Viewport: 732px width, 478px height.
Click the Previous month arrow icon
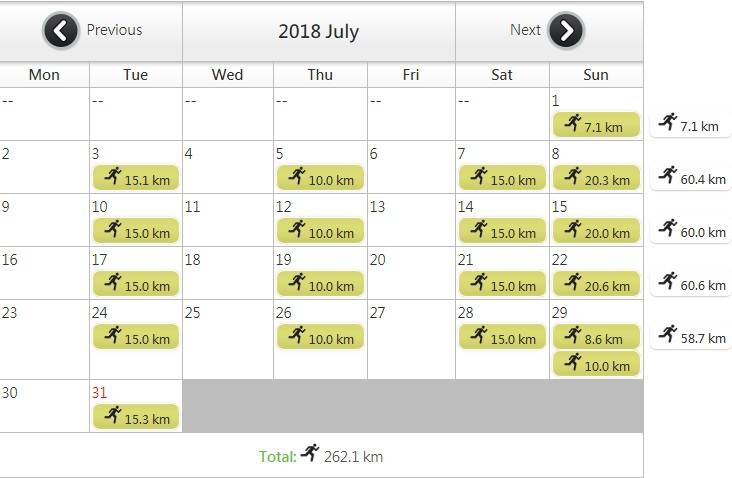pyautogui.click(x=60, y=30)
